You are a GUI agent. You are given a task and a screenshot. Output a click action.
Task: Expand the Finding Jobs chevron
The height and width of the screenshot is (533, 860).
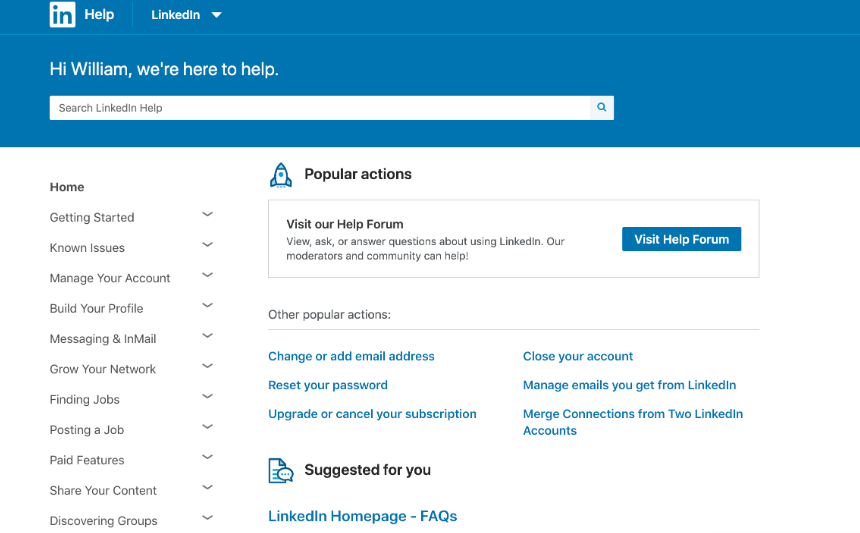coord(207,396)
